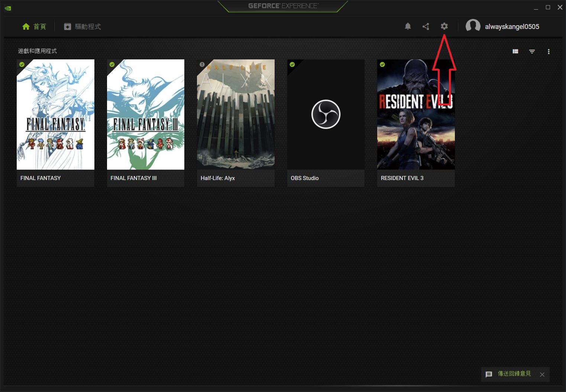Select the Half-Life: Alyx cover
The width and height of the screenshot is (566, 392).
point(236,115)
